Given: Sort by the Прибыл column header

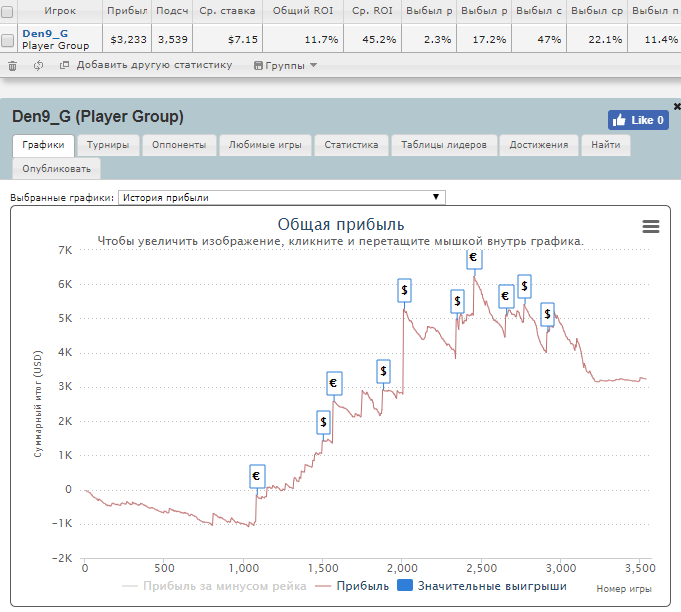Looking at the screenshot, I should click(127, 11).
